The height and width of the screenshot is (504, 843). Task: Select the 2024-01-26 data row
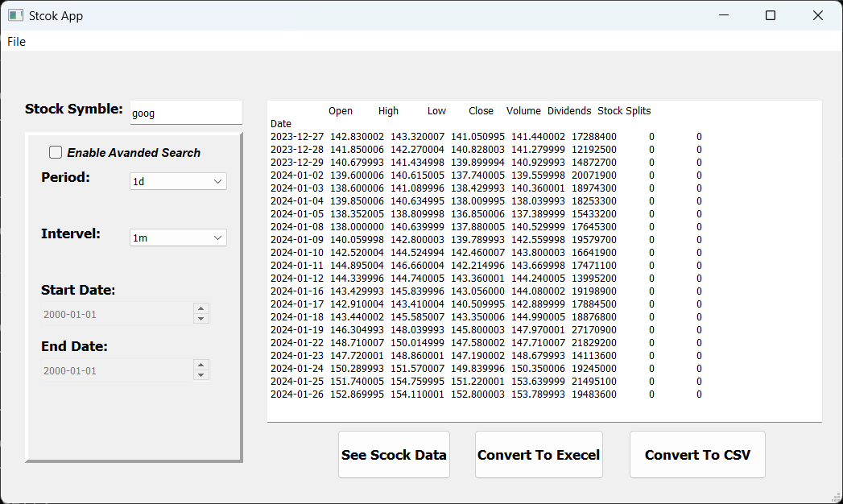(483, 394)
